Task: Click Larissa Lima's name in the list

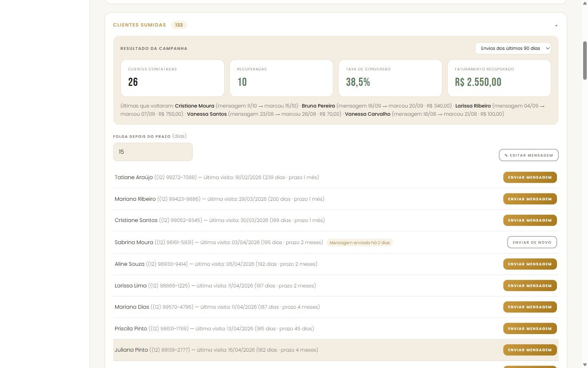Action: (131, 286)
